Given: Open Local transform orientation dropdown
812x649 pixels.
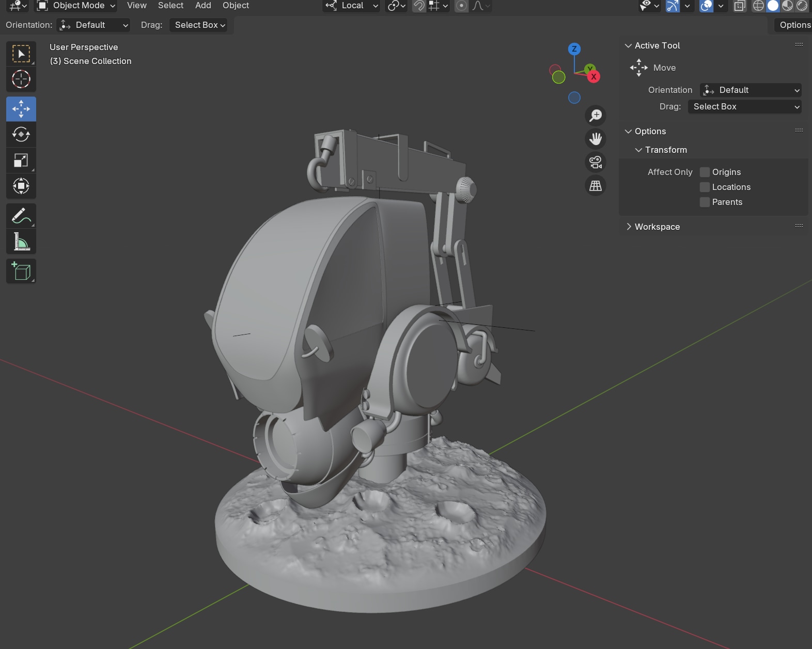Looking at the screenshot, I should (x=351, y=6).
